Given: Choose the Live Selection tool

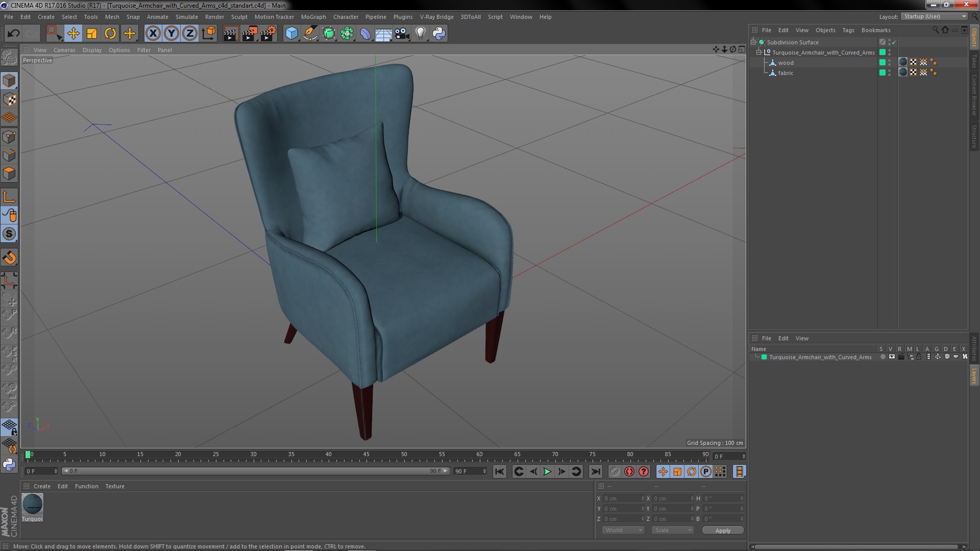Looking at the screenshot, I should point(54,34).
